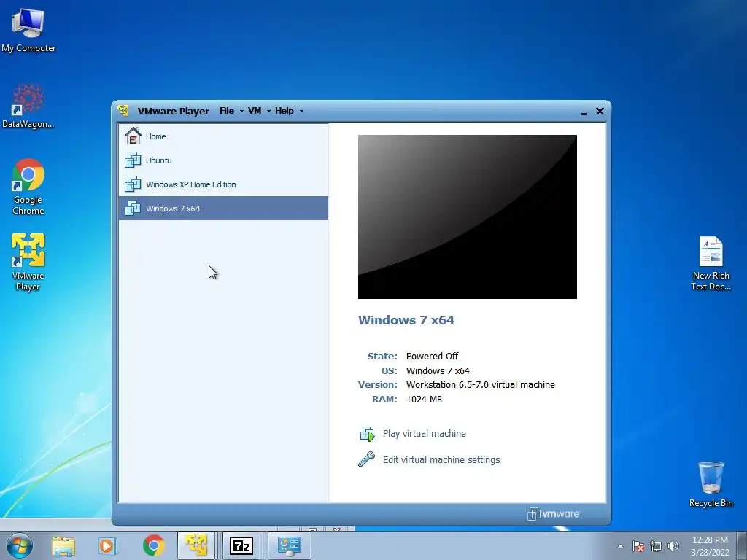Click the green play VM icon
Image resolution: width=747 pixels, height=560 pixels.
click(368, 434)
